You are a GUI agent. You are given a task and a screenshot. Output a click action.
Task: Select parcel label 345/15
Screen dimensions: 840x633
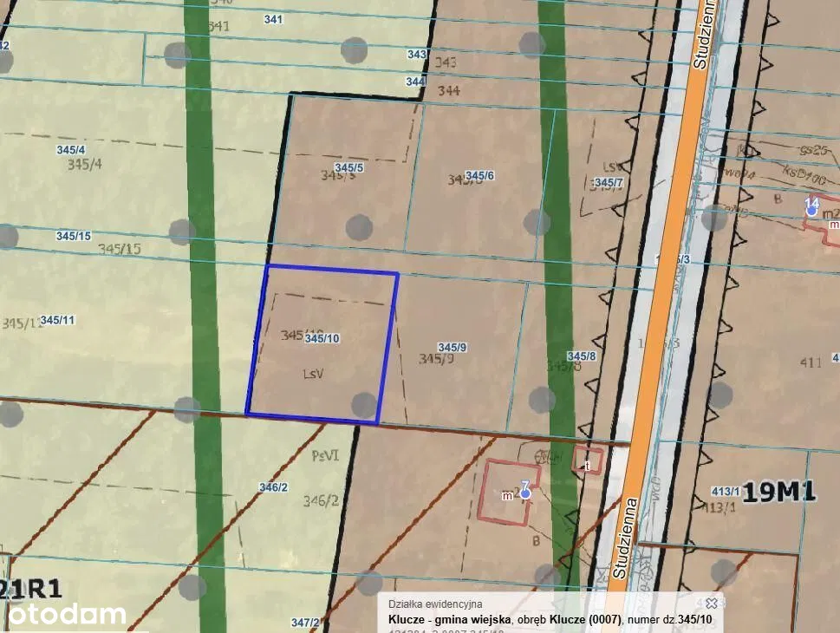pos(74,236)
